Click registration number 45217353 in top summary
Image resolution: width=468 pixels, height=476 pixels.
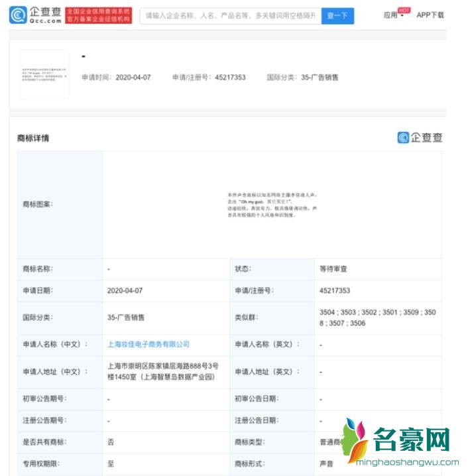(230, 78)
